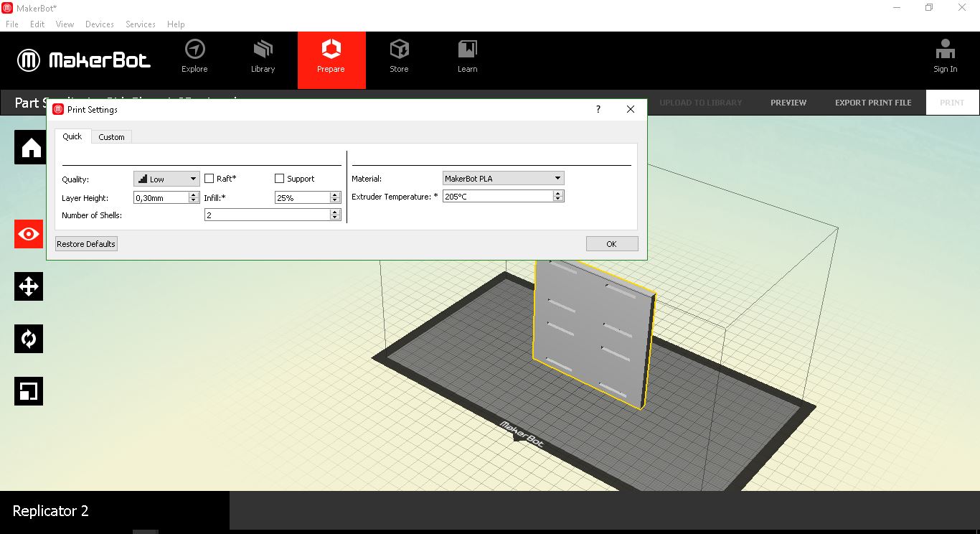Open the Library section
Viewport: 980px width, 534px height.
pyautogui.click(x=263, y=57)
